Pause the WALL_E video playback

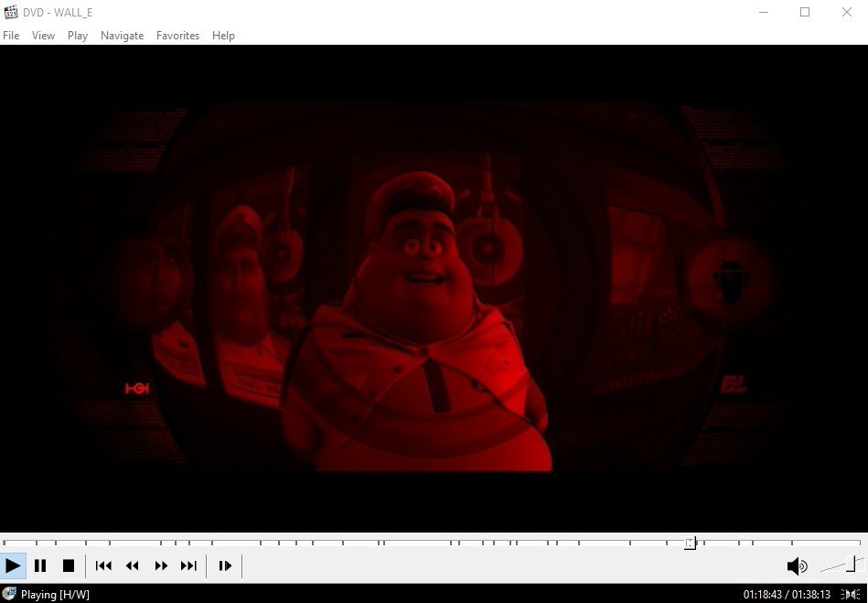point(40,565)
